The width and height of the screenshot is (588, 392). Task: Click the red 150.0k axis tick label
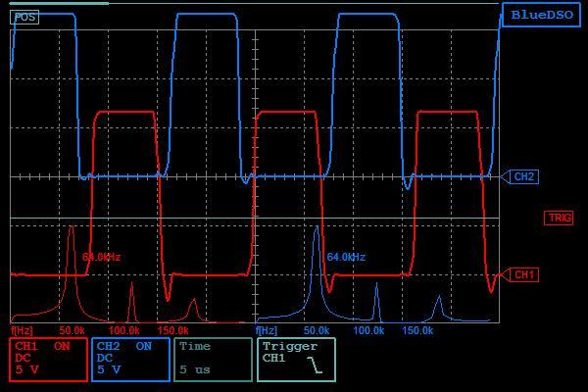172,331
